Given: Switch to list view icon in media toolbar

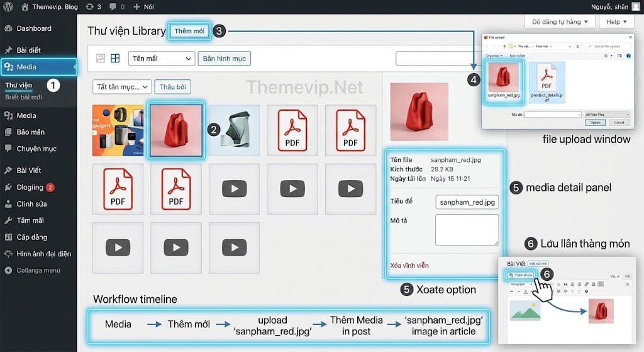Looking at the screenshot, I should pos(101,59).
